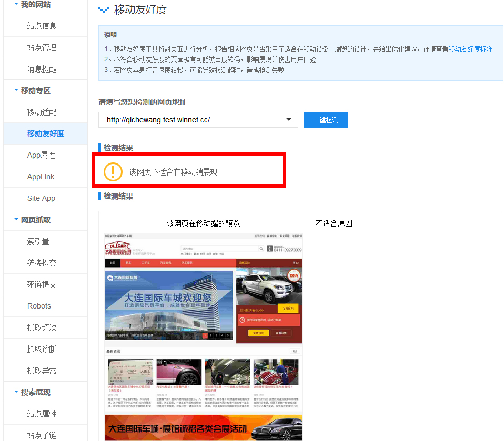Open the 移动友好度标准 link
This screenshot has width=504, height=441.
[470, 48]
